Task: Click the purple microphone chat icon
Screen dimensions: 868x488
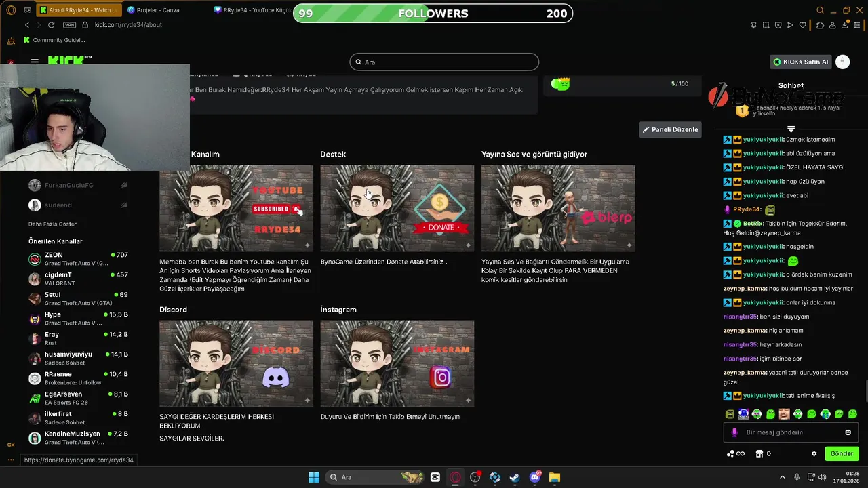Action: (x=734, y=432)
